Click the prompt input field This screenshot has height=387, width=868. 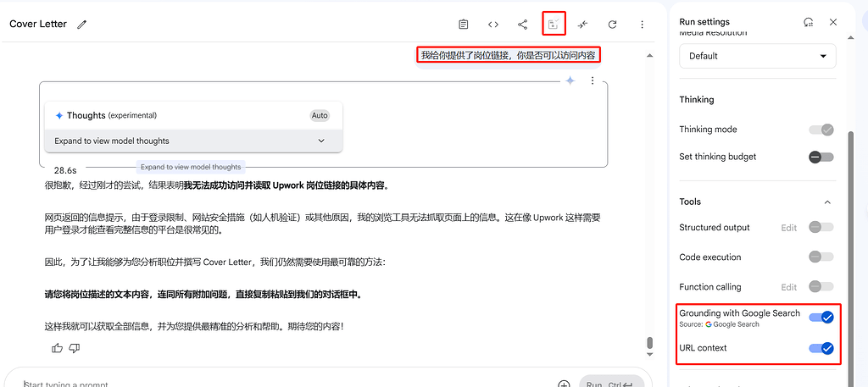(x=288, y=384)
